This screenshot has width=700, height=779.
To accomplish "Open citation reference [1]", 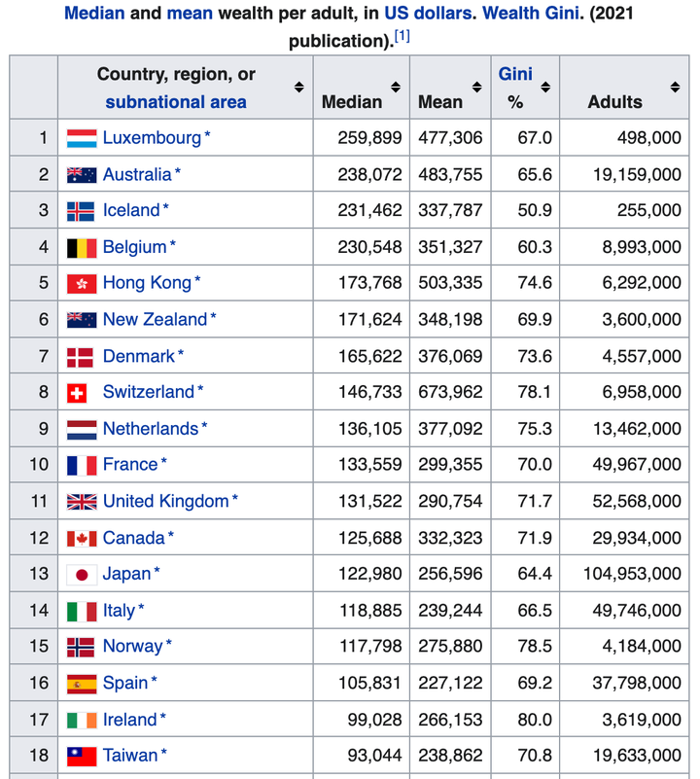I will (402, 36).
